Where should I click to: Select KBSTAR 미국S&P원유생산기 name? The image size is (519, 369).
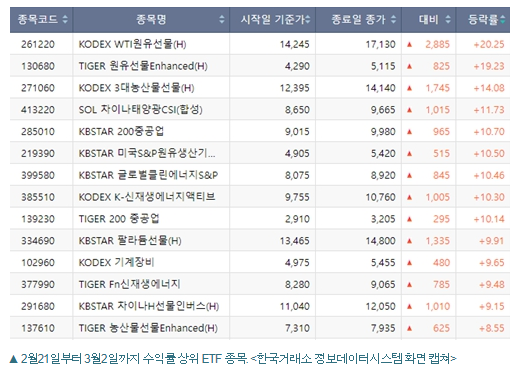(x=147, y=153)
